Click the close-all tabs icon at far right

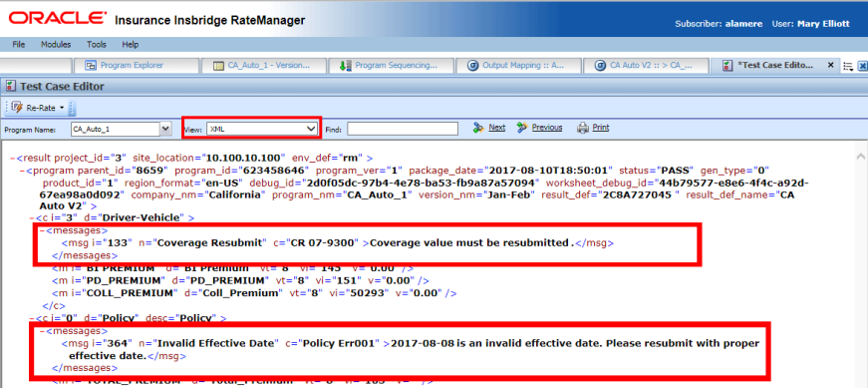point(862,66)
